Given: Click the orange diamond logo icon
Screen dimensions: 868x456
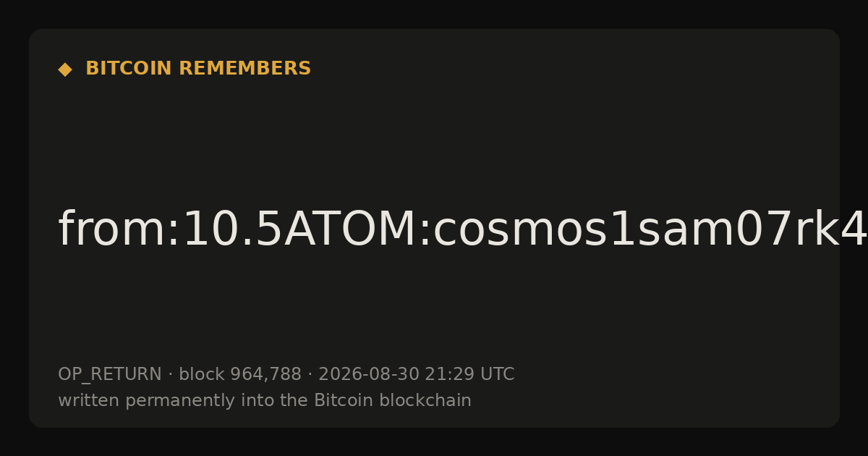Looking at the screenshot, I should (65, 69).
